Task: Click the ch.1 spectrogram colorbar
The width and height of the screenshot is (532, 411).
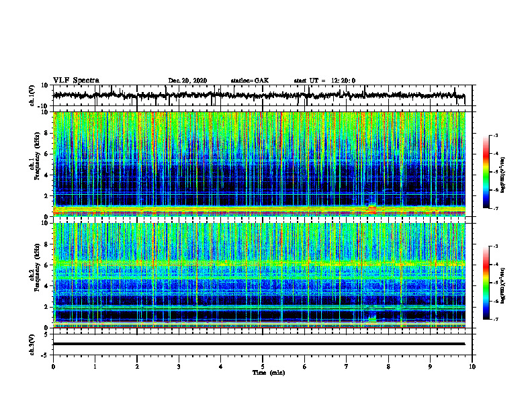Action: coord(486,172)
